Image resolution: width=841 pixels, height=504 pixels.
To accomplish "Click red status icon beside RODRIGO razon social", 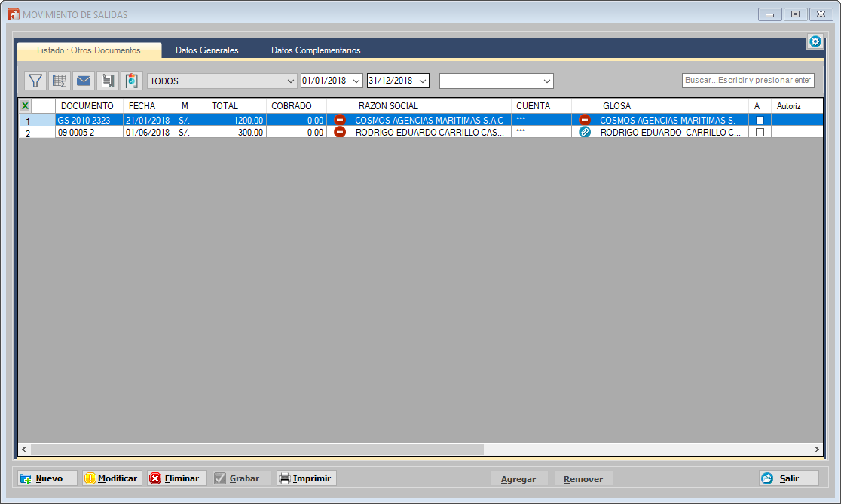I will click(x=340, y=131).
